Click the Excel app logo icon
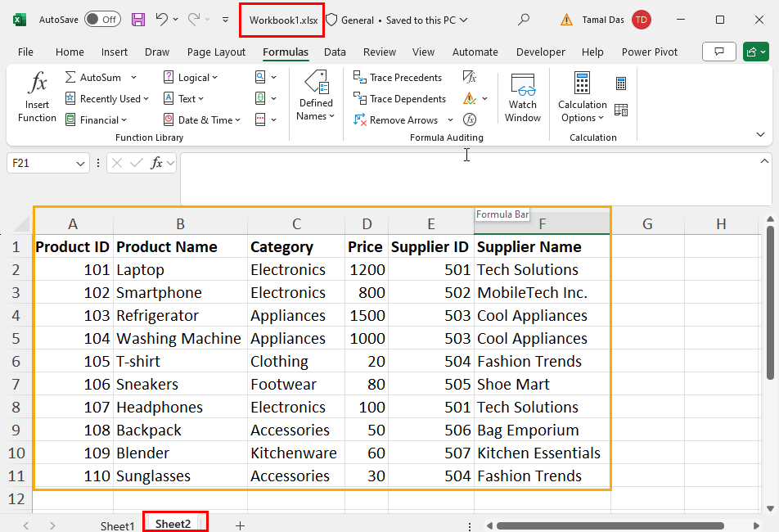Screen dimensions: 779x532 tap(20, 20)
